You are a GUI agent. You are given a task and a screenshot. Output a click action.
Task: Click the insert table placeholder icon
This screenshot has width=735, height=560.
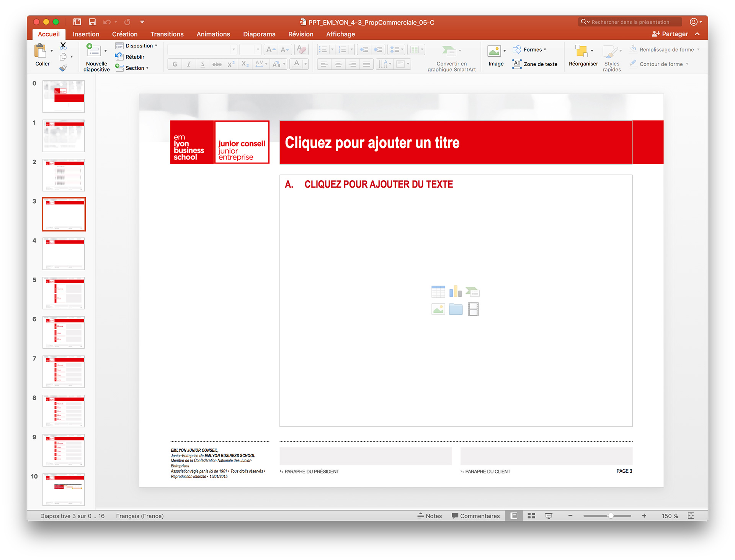click(438, 292)
